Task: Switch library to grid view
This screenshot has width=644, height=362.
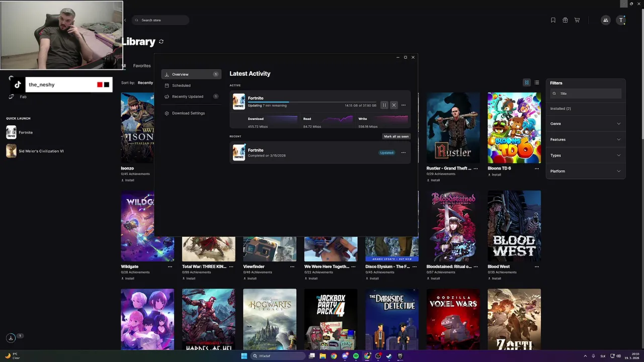Action: coord(527,82)
